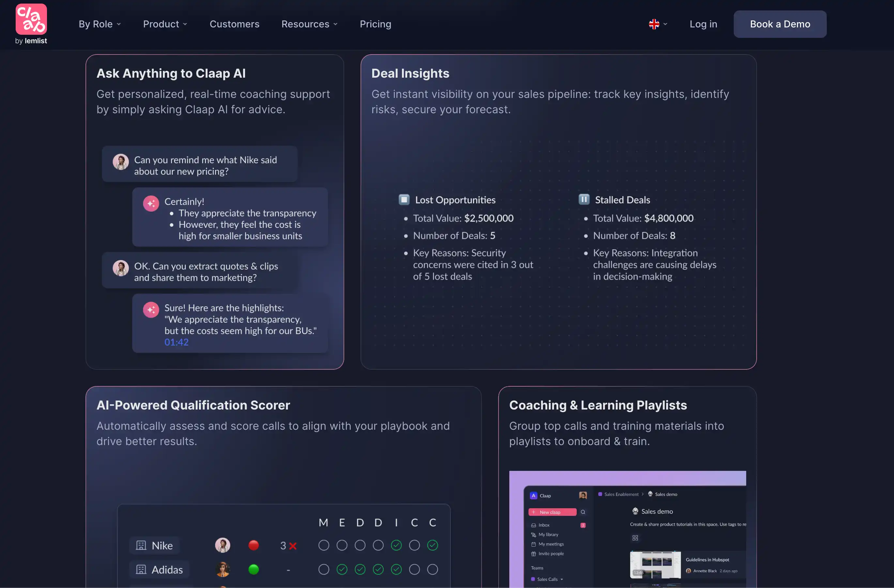The width and height of the screenshot is (894, 588).
Task: Click the UK flag language icon
Action: 654,24
